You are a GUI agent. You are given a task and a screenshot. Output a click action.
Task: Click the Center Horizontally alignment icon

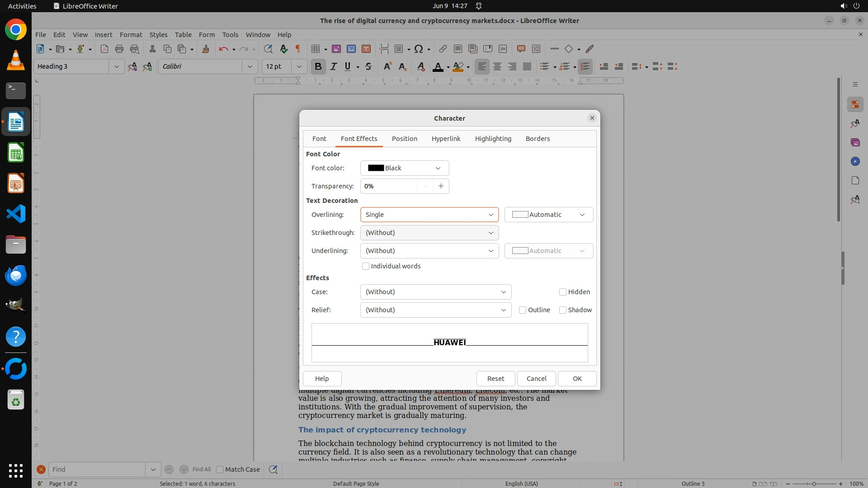(x=497, y=66)
